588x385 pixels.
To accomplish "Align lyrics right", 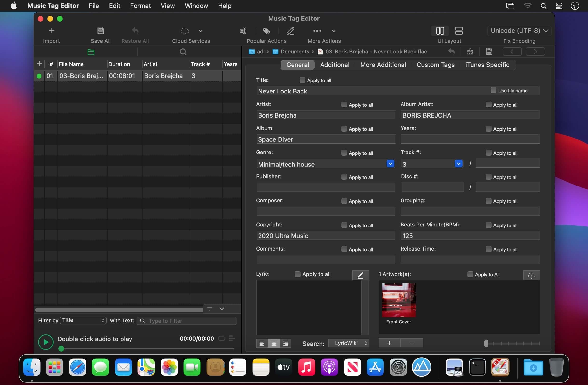I will (x=286, y=343).
